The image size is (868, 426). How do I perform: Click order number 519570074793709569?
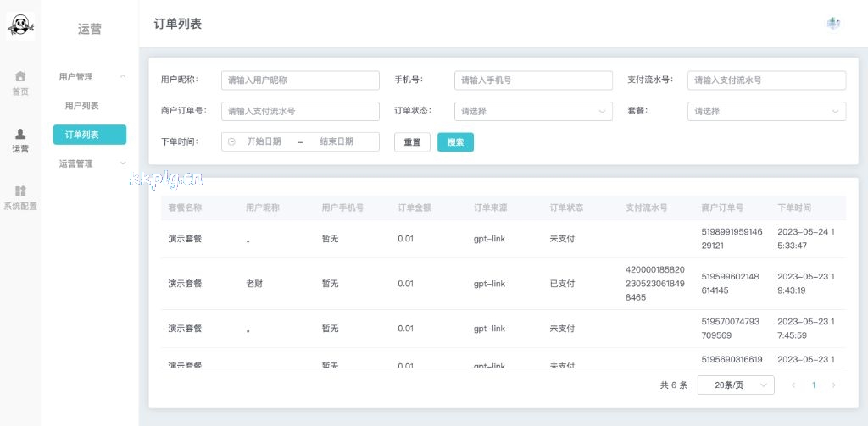[730, 328]
